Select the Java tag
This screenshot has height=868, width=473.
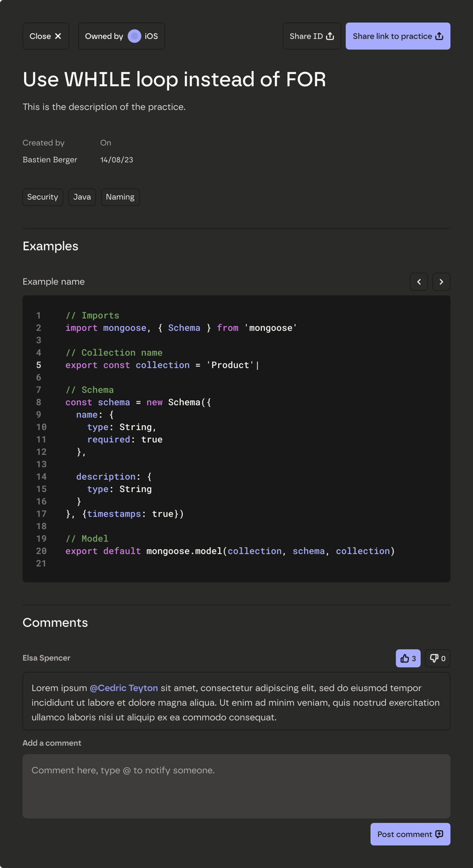(82, 197)
